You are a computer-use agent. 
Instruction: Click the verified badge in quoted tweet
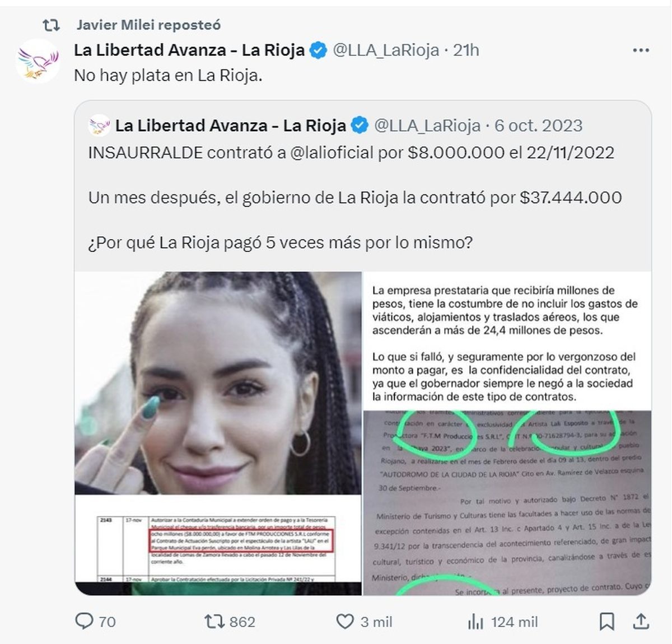point(359,125)
